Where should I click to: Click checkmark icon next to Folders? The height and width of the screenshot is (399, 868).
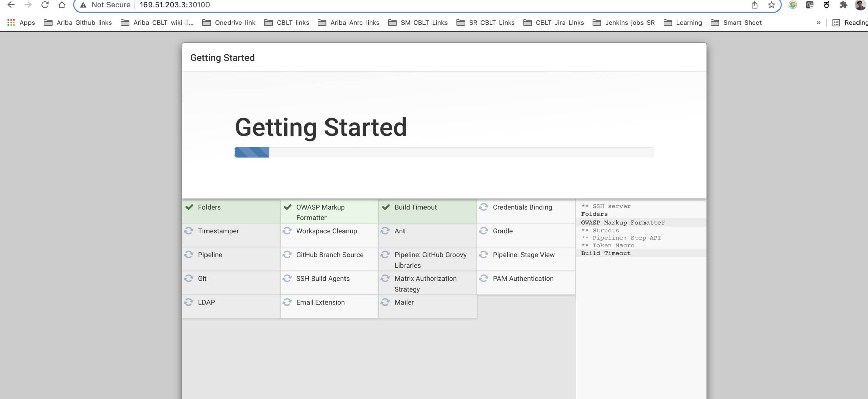[189, 207]
